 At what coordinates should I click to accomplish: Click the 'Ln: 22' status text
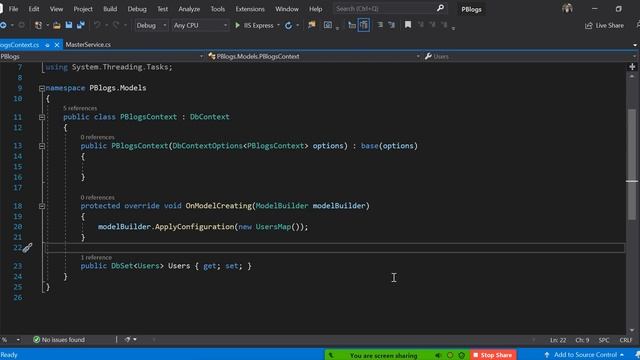(x=558, y=340)
